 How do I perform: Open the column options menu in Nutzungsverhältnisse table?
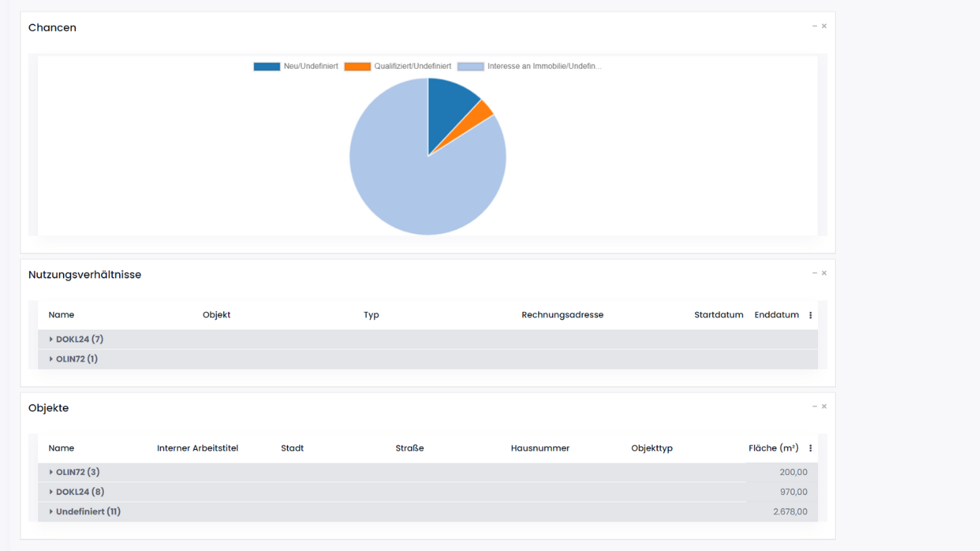pos(810,314)
